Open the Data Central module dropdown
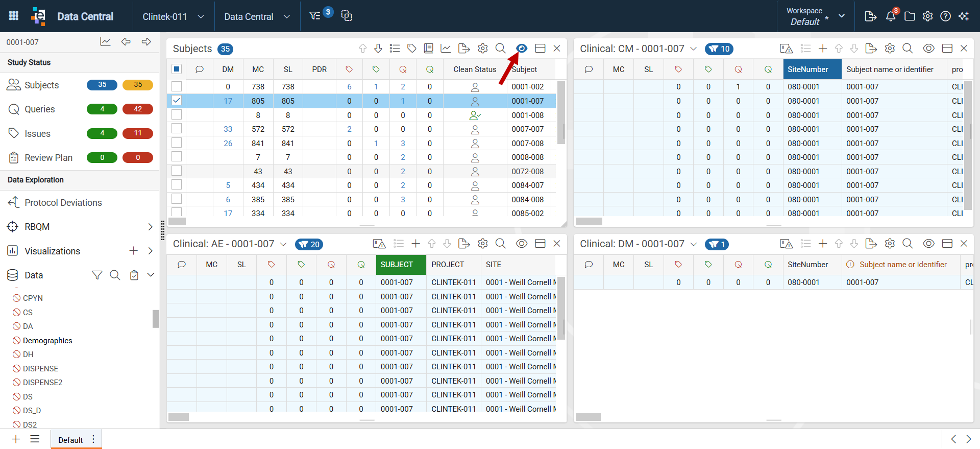The image size is (980, 449). pyautogui.click(x=257, y=16)
